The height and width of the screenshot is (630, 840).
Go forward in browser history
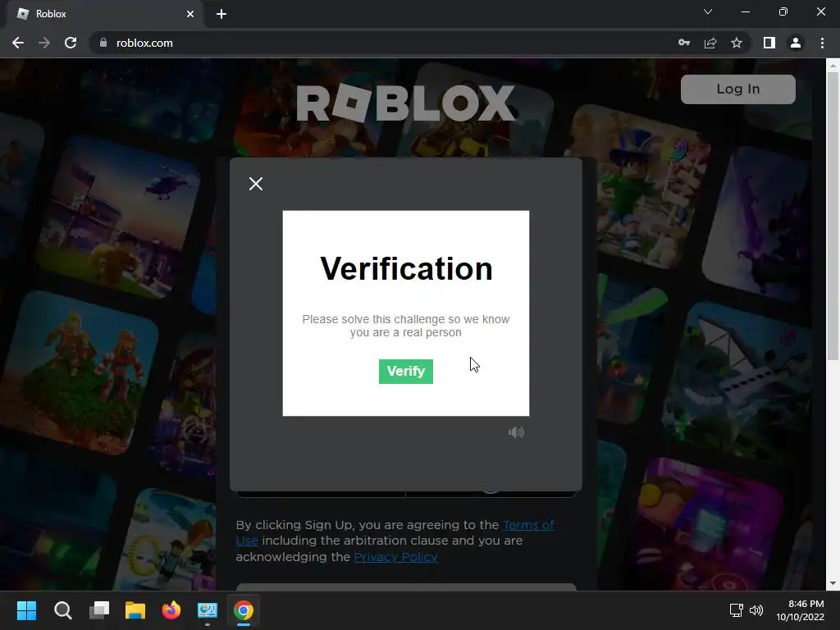point(44,43)
